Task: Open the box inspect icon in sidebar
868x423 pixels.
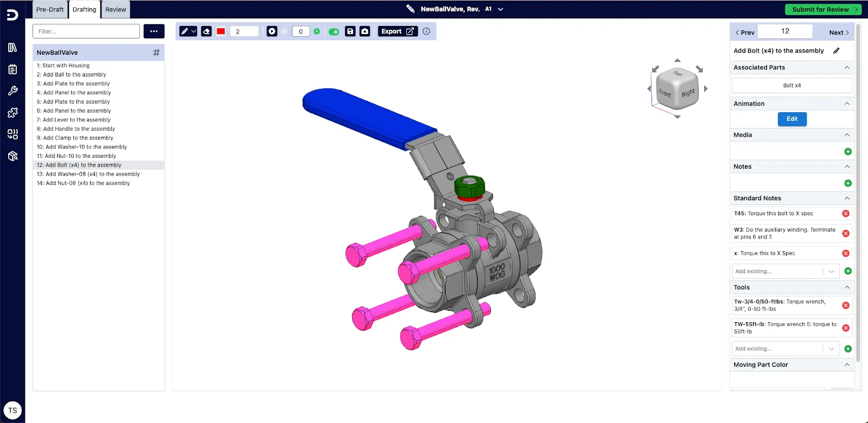Action: [12, 156]
